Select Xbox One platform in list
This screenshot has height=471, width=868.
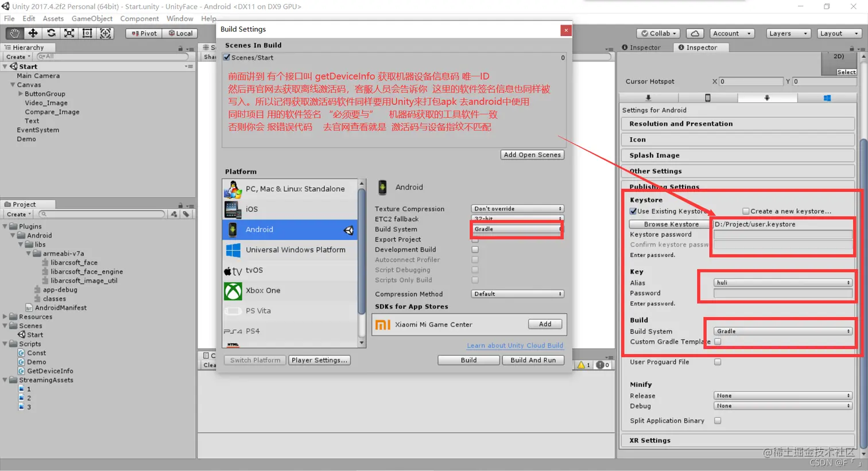(290, 291)
